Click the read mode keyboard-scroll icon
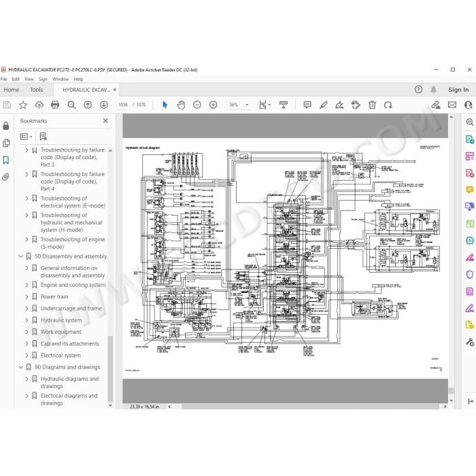The width and height of the screenshot is (476, 476). [x=284, y=105]
